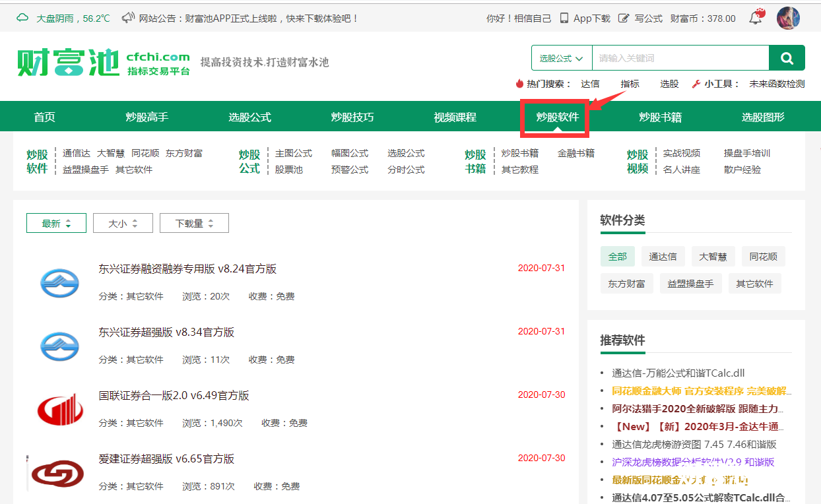The width and height of the screenshot is (821, 504).
Task: Open 金融书籍 submenu link
Action: click(576, 153)
